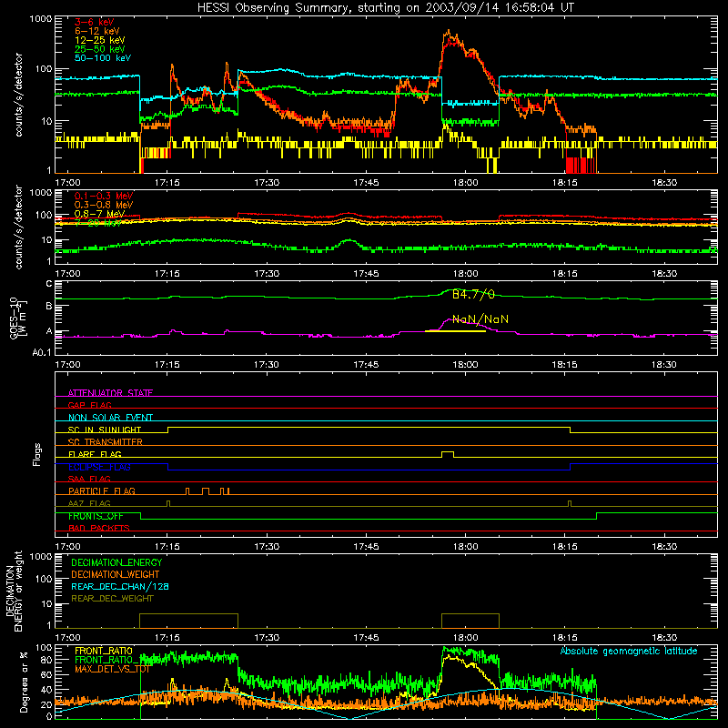Select the 100 tick on bottom ratio panel axis

(44, 648)
